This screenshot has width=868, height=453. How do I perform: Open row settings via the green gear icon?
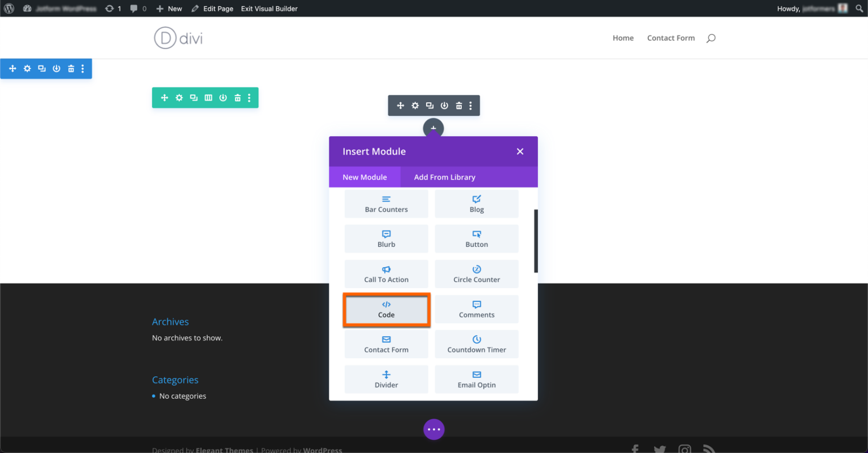click(x=179, y=97)
